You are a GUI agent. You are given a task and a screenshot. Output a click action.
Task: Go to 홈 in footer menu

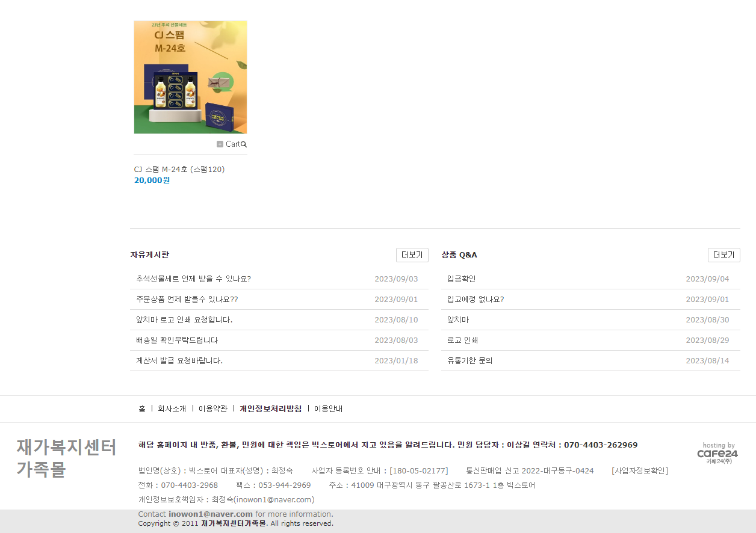pyautogui.click(x=142, y=409)
